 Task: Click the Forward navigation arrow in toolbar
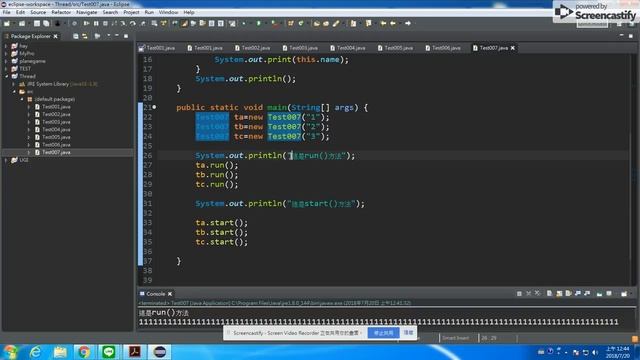coord(408,24)
